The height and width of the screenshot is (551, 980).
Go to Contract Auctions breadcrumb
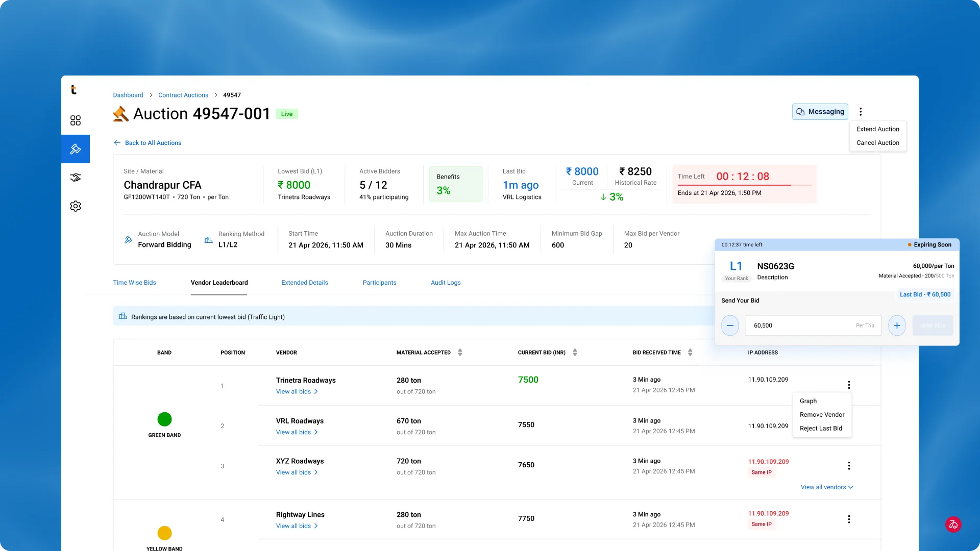point(183,95)
